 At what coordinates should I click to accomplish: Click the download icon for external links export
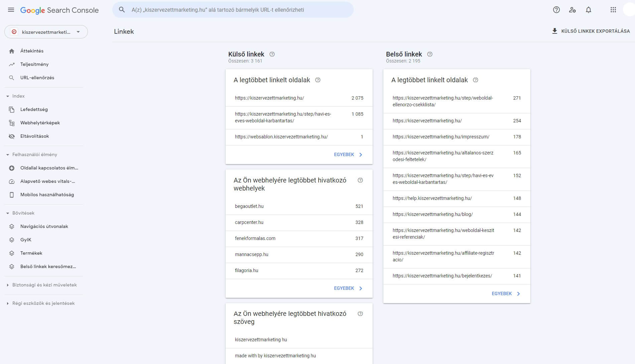click(555, 31)
